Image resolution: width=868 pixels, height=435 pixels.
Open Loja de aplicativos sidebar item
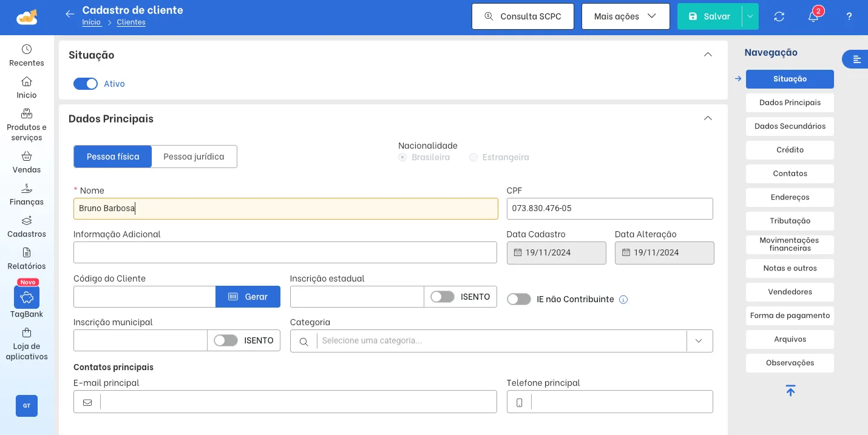(27, 344)
